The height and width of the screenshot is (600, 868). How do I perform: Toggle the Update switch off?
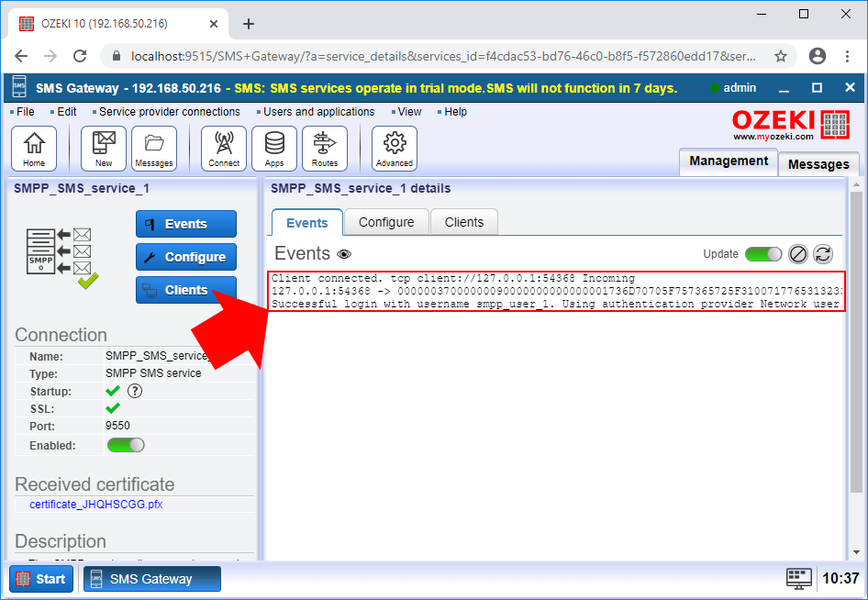(763, 254)
